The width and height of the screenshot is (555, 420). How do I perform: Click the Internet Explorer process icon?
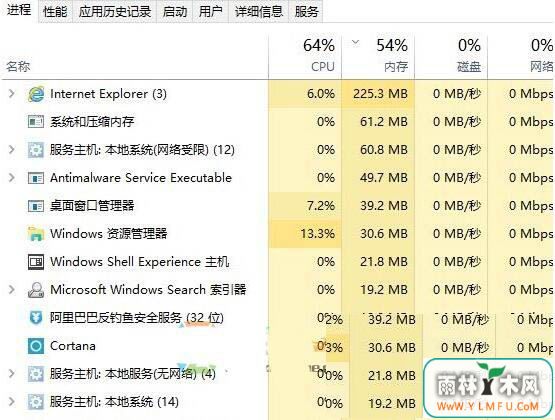click(x=36, y=94)
